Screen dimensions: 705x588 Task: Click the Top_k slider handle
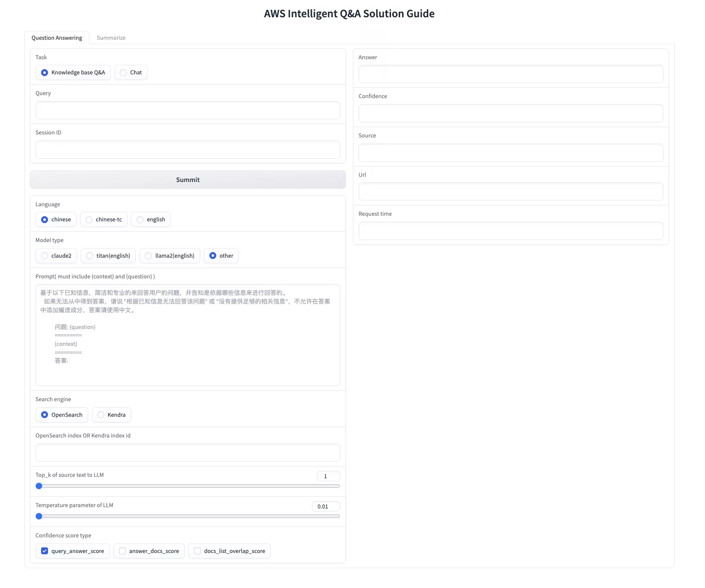tap(39, 486)
